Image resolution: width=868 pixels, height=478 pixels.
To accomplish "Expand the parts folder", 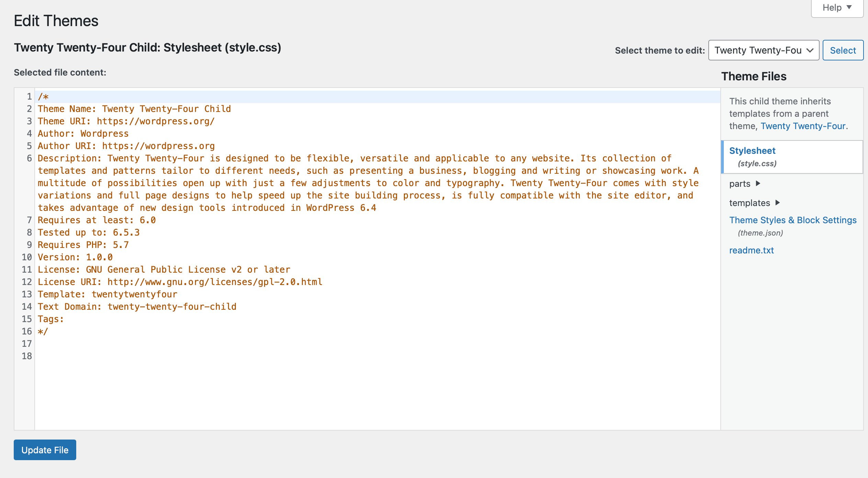I will (x=740, y=184).
